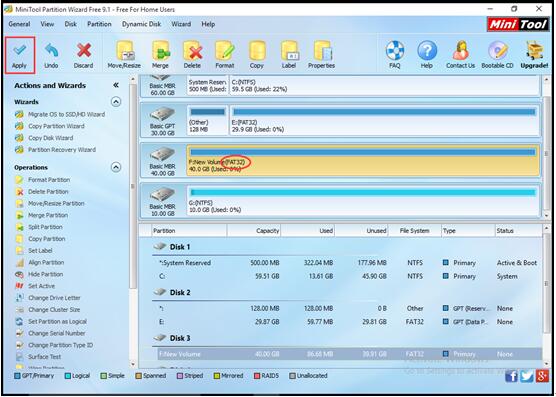Collapse the Wizards section
This screenshot has height=397, width=556.
[x=116, y=102]
